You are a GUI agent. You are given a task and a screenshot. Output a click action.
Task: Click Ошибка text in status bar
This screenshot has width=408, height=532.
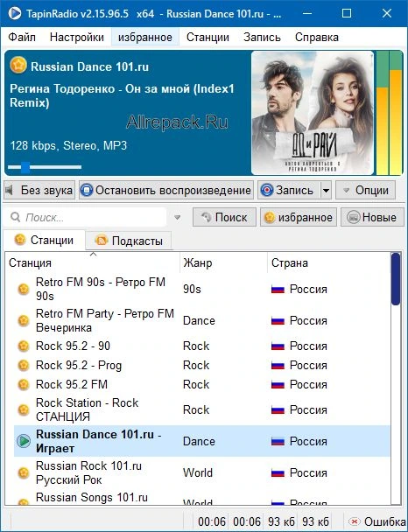[384, 521]
